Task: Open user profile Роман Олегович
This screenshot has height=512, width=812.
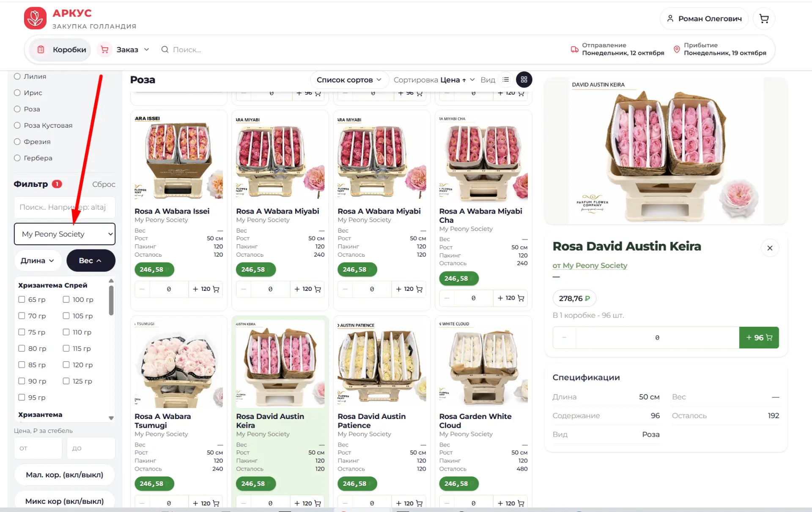Action: [x=704, y=19]
